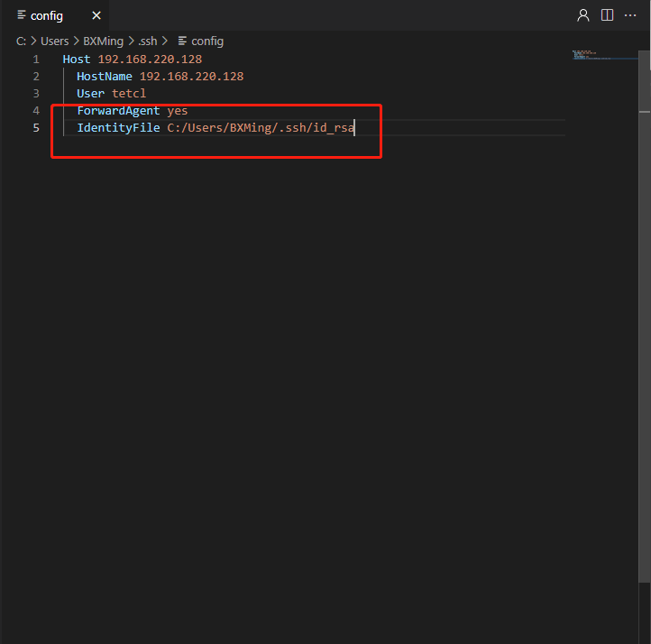Image resolution: width=651 pixels, height=644 pixels.
Task: Click the split editor icon
Action: tap(607, 15)
